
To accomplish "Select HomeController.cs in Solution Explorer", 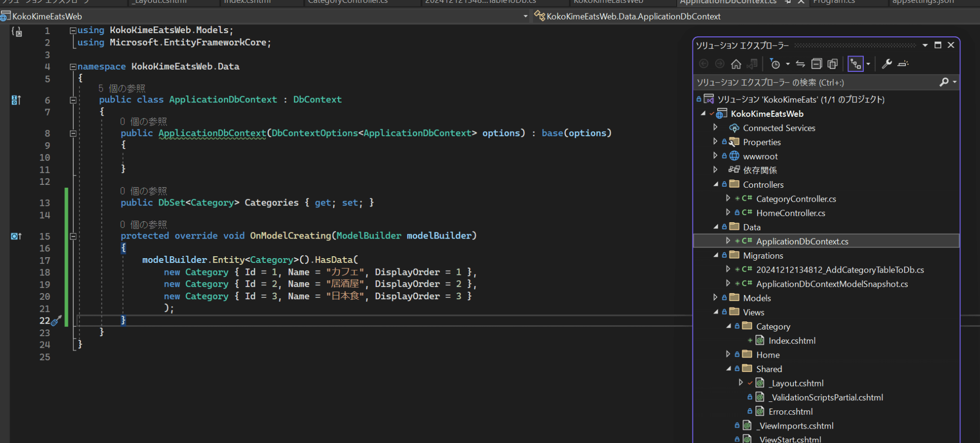I will click(x=791, y=213).
